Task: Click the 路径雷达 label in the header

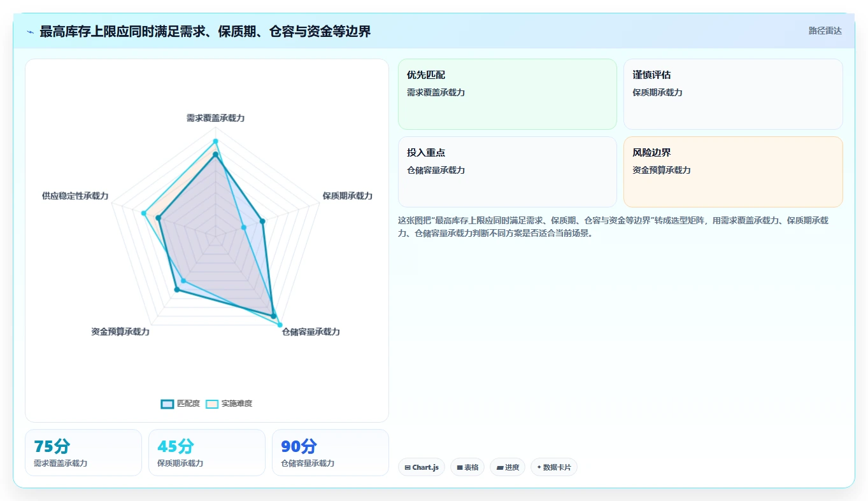Action: 825,31
